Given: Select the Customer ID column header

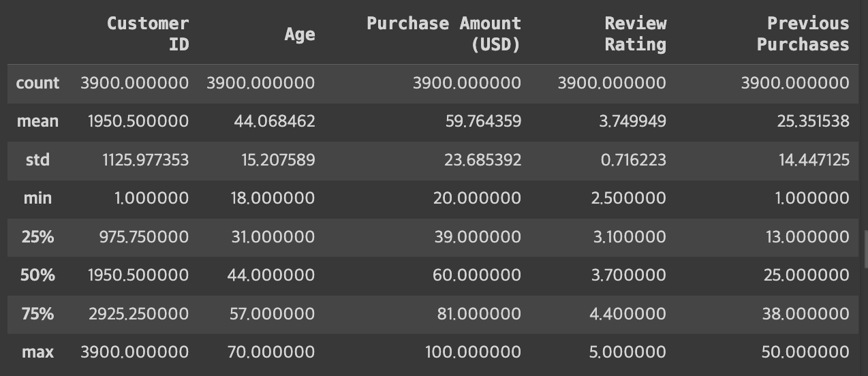Looking at the screenshot, I should tap(148, 33).
